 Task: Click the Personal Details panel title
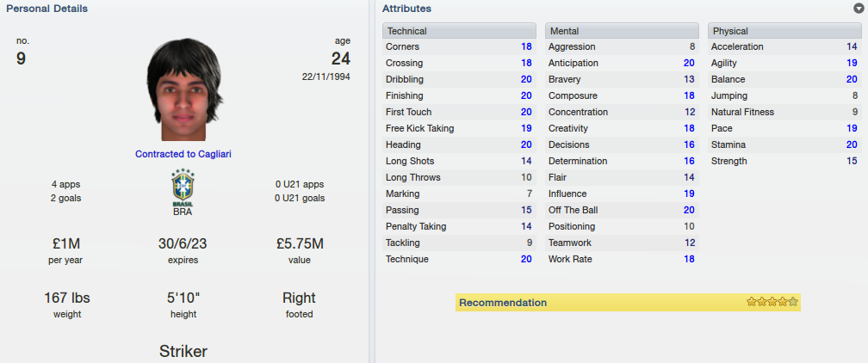coord(47,9)
